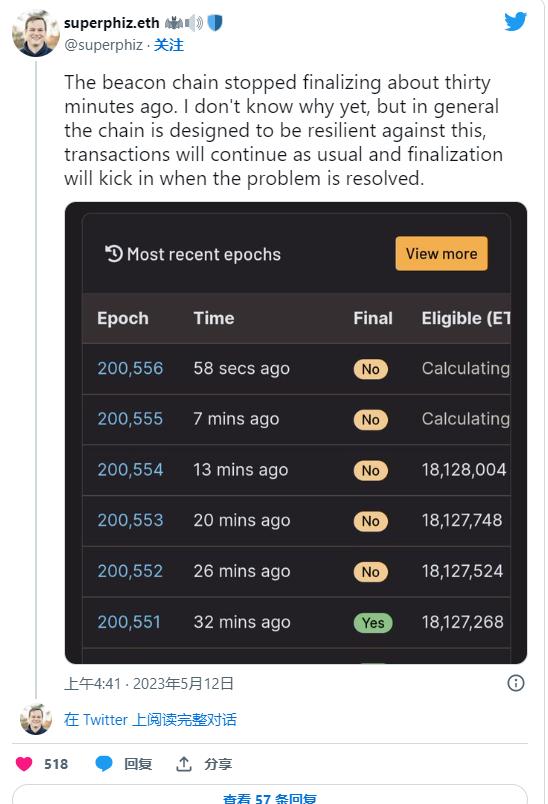Click the small avatar beside read full conversation
The image size is (548, 804).
(36, 719)
